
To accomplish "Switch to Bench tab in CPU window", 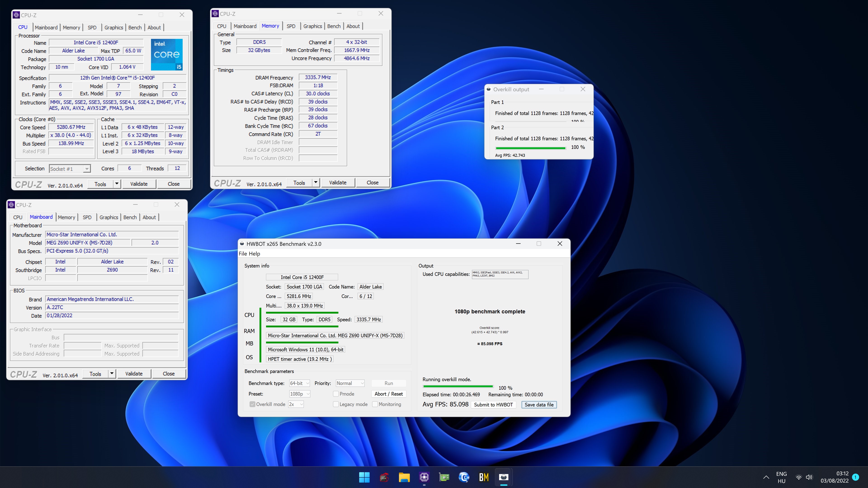I will coord(135,28).
